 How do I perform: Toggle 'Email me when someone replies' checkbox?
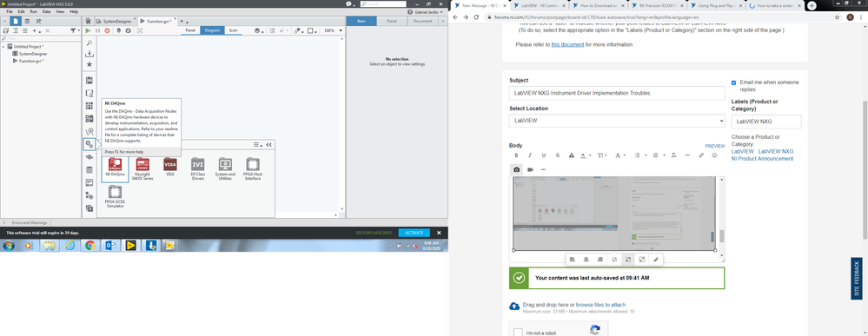733,82
